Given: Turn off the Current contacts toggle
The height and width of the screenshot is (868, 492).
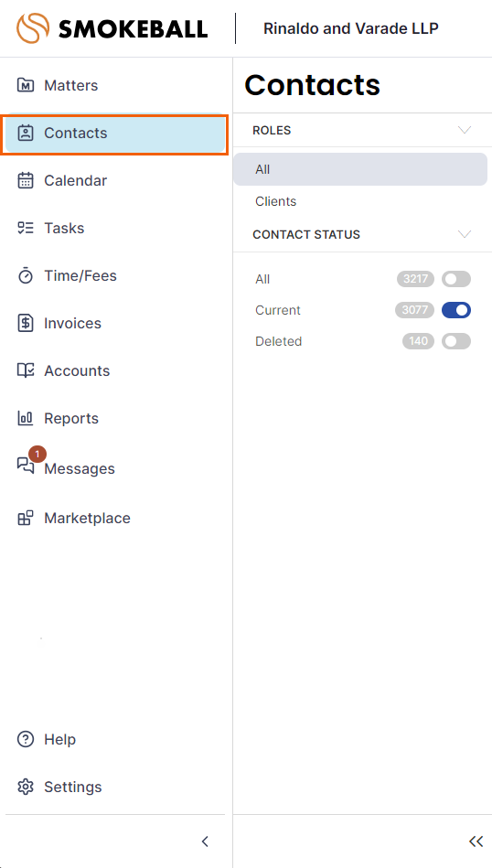Looking at the screenshot, I should coord(456,310).
